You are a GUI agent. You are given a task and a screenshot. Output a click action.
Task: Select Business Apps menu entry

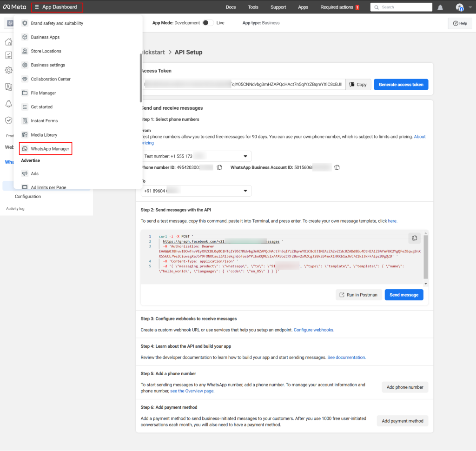45,37
